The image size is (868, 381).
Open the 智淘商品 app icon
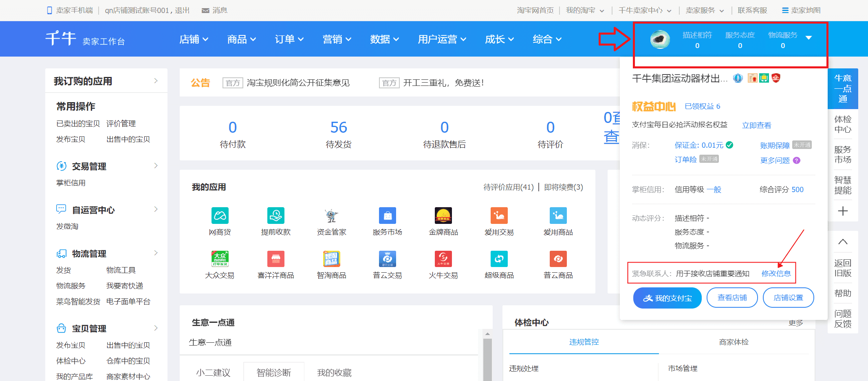(x=332, y=259)
